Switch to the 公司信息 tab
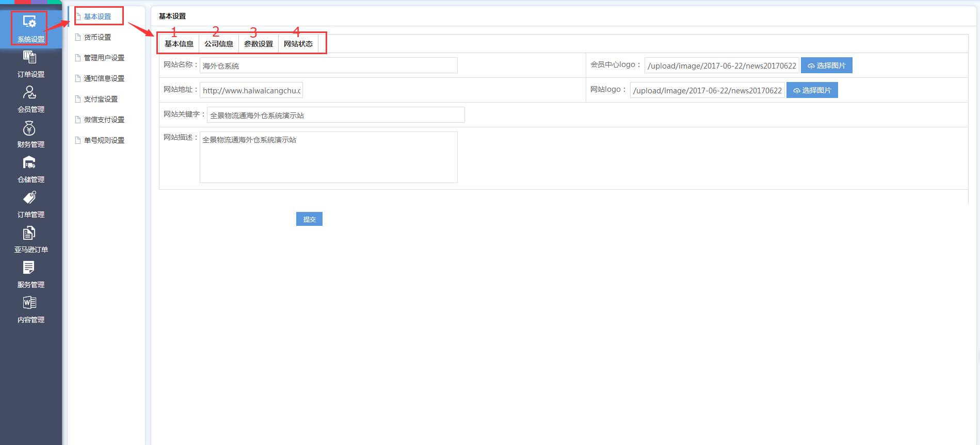The image size is (980, 445). 219,44
